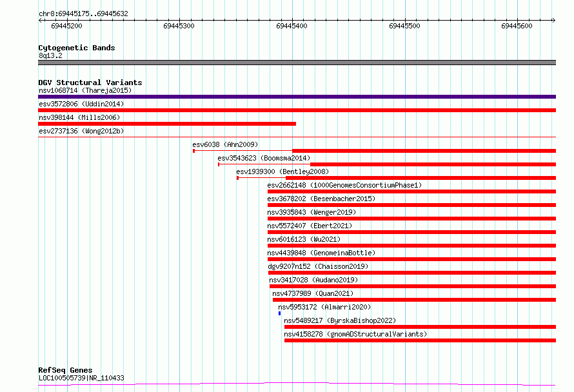Open nsv6016123 (Wu2021) variant label

304,239
